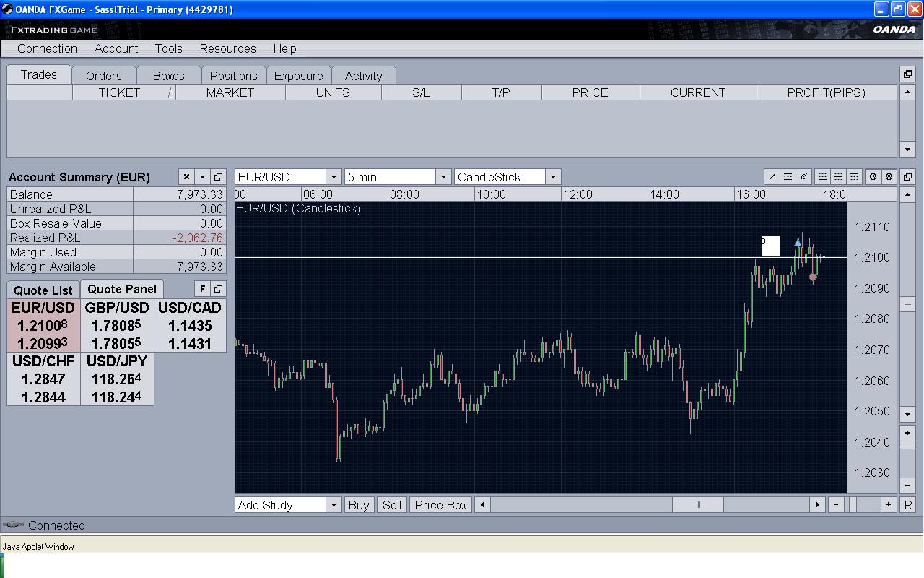Click the Price Box button
This screenshot has height=578, width=924.
[440, 505]
